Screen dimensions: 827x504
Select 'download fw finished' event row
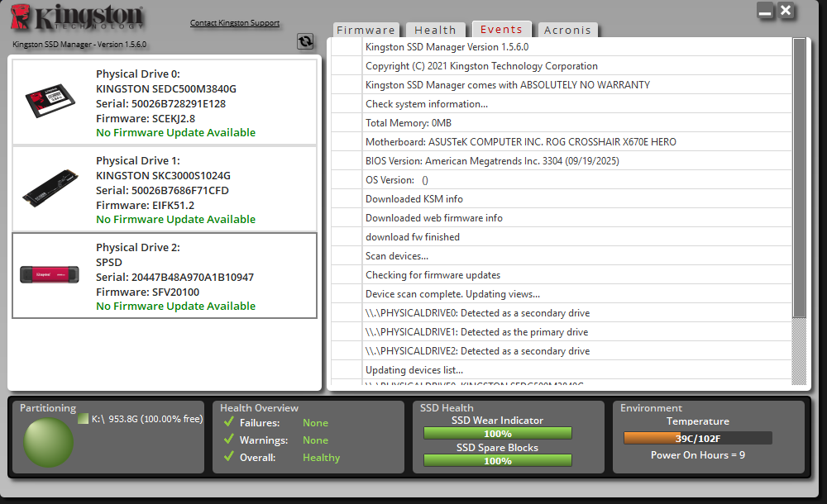562,236
